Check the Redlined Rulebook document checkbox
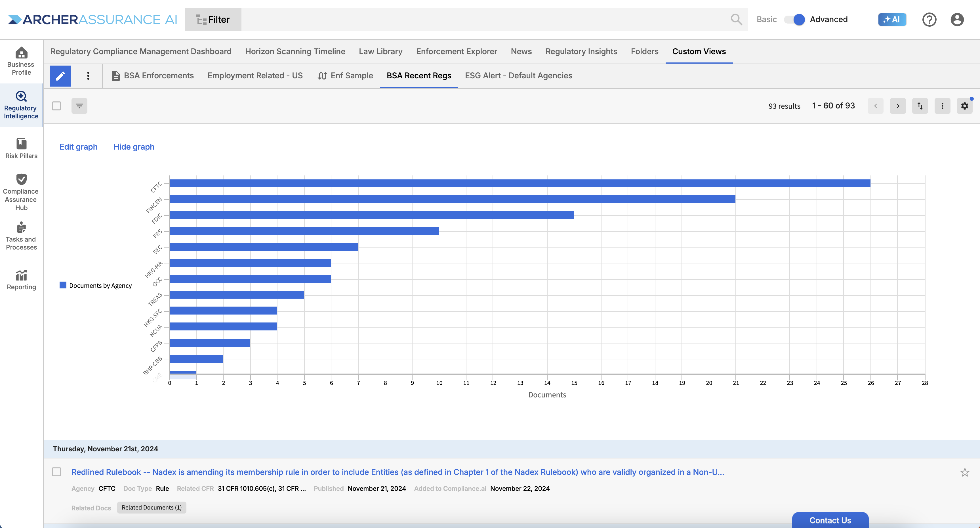The height and width of the screenshot is (528, 980). point(56,472)
